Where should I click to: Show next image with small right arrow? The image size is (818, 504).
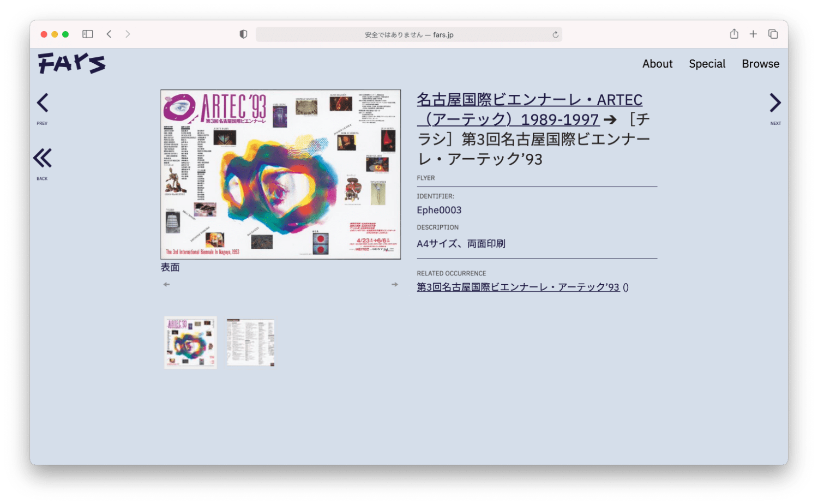pyautogui.click(x=394, y=285)
